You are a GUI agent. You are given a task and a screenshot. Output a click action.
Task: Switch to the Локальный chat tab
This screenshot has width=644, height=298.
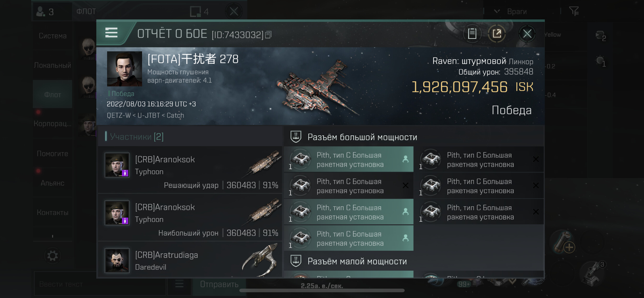(x=52, y=65)
